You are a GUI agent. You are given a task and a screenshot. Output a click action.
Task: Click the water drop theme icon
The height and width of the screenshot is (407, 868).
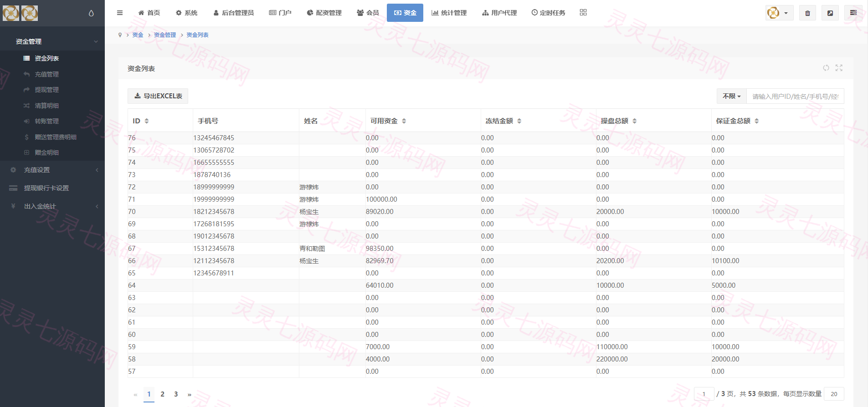(91, 13)
